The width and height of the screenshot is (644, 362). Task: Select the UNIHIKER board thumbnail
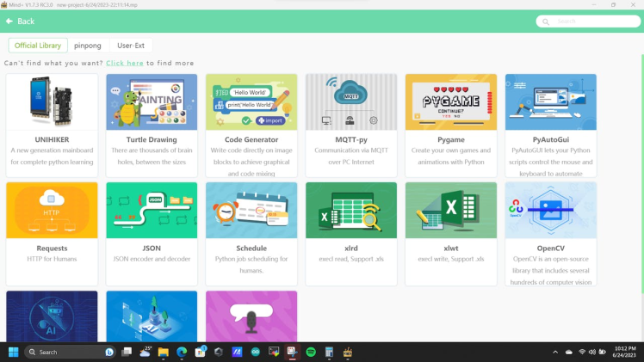pyautogui.click(x=52, y=101)
